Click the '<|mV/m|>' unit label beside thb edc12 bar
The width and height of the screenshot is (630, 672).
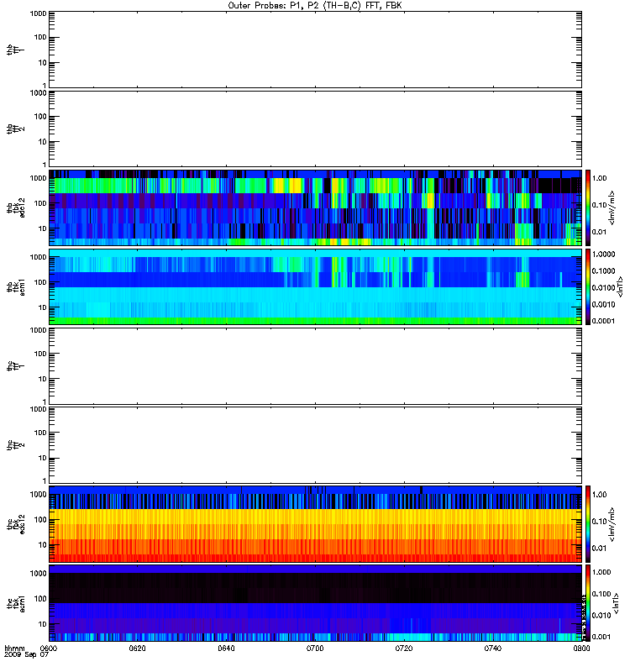point(612,207)
